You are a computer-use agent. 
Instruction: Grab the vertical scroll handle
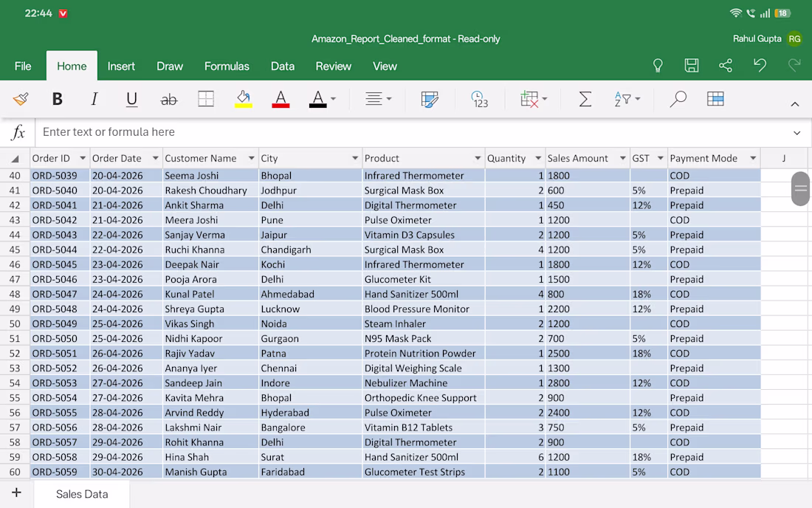(801, 188)
